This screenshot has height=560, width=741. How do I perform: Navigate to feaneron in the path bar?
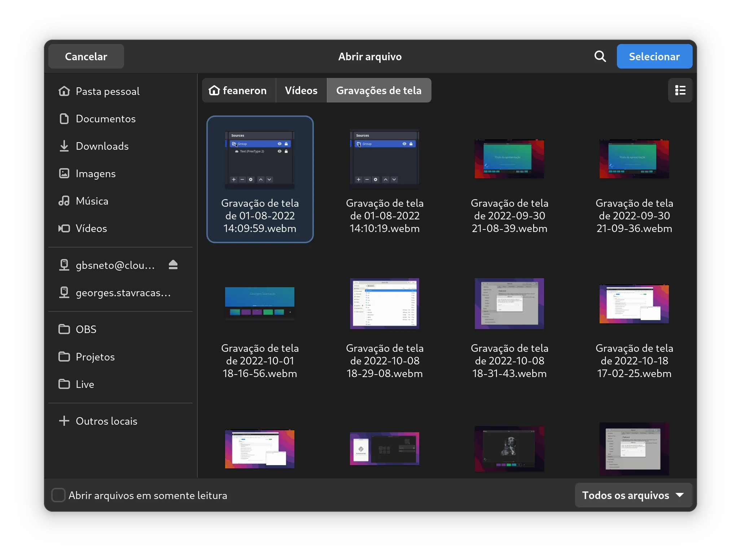click(x=238, y=91)
